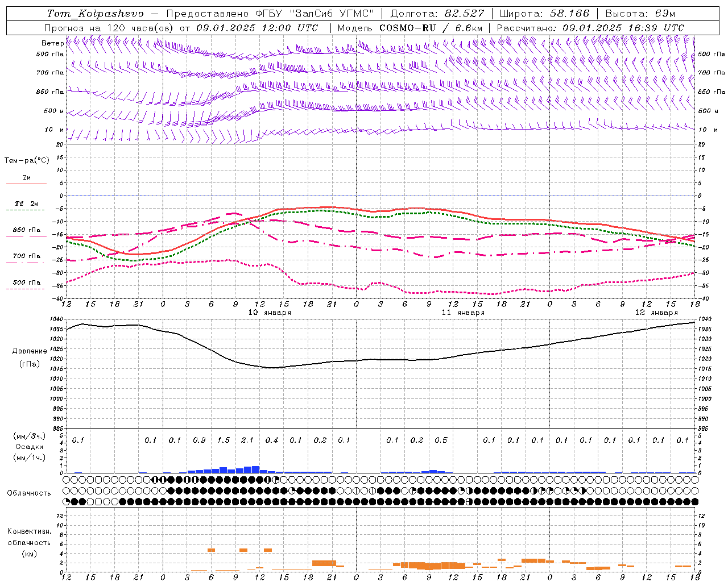
Task: Click the 10 января date label
Action: [270, 313]
